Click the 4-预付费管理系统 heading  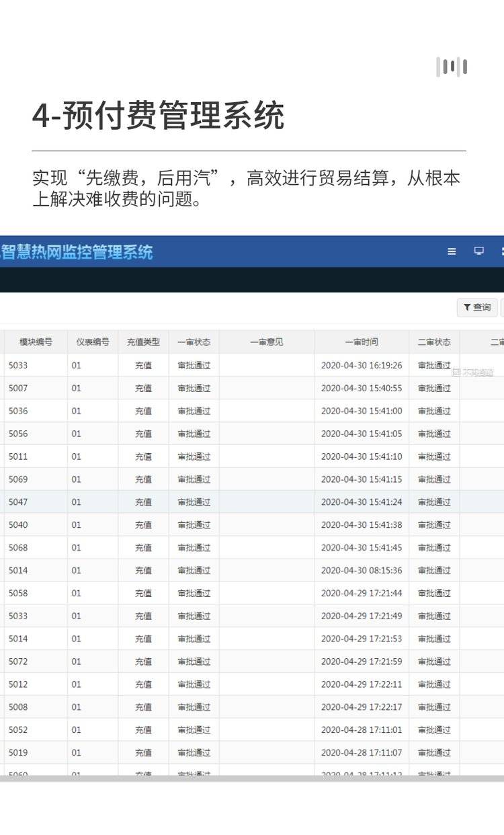click(159, 116)
